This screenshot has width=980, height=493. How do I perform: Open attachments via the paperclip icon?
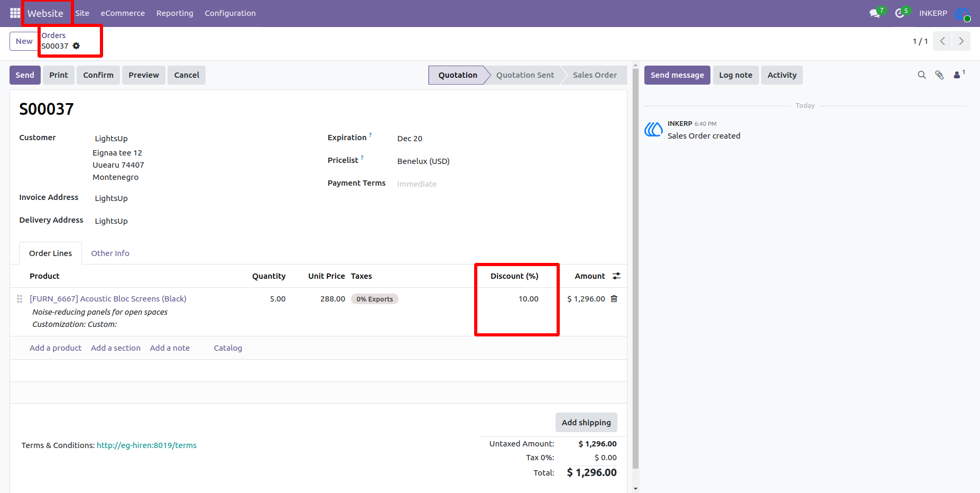click(x=939, y=75)
